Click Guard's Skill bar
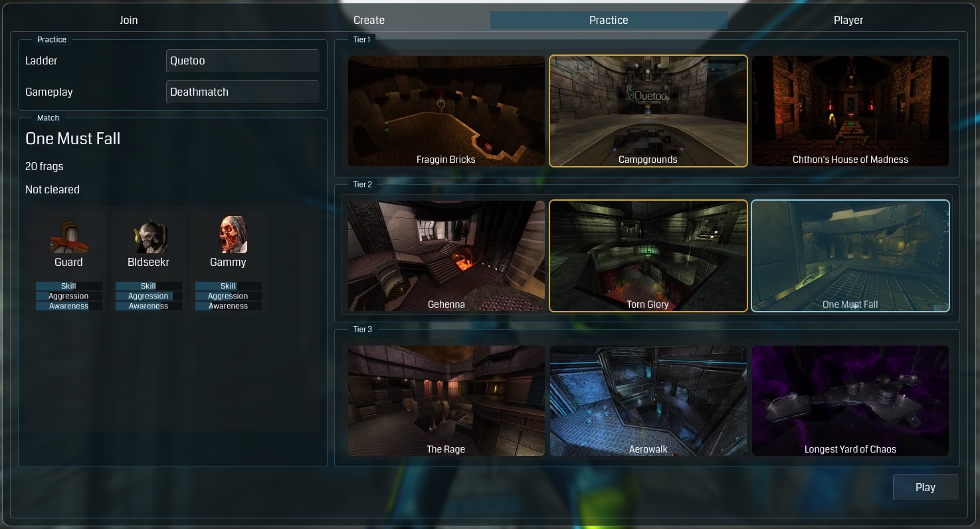Screen dimensions: 980x529 (x=69, y=286)
